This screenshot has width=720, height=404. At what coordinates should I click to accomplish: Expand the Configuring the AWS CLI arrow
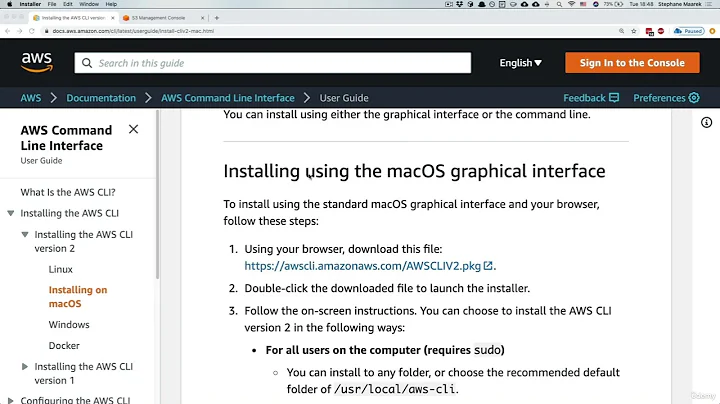pos(11,400)
